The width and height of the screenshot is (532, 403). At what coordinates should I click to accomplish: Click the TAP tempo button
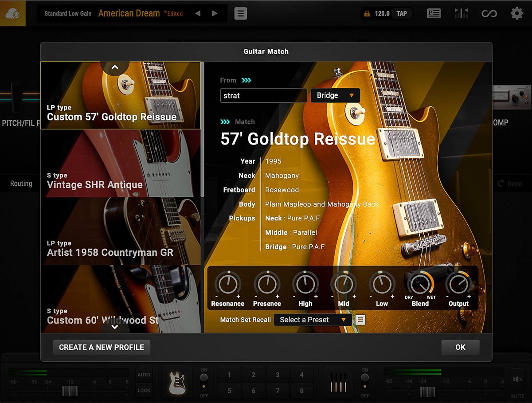tap(402, 14)
